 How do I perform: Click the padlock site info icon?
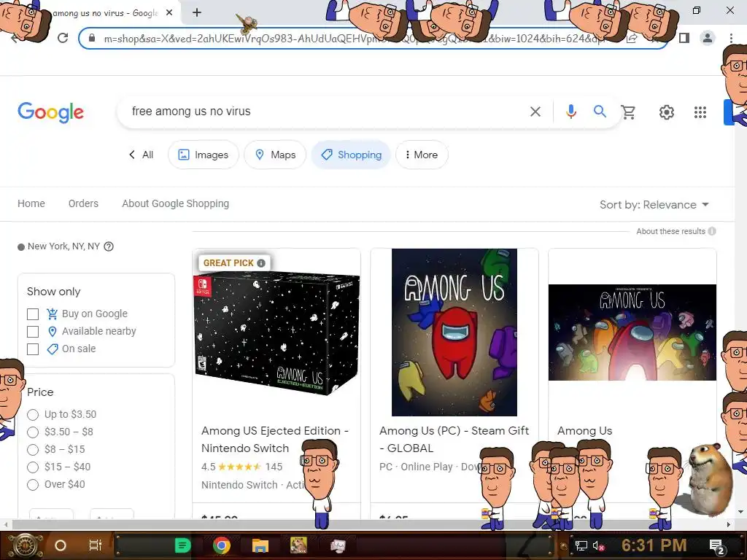[x=92, y=38]
